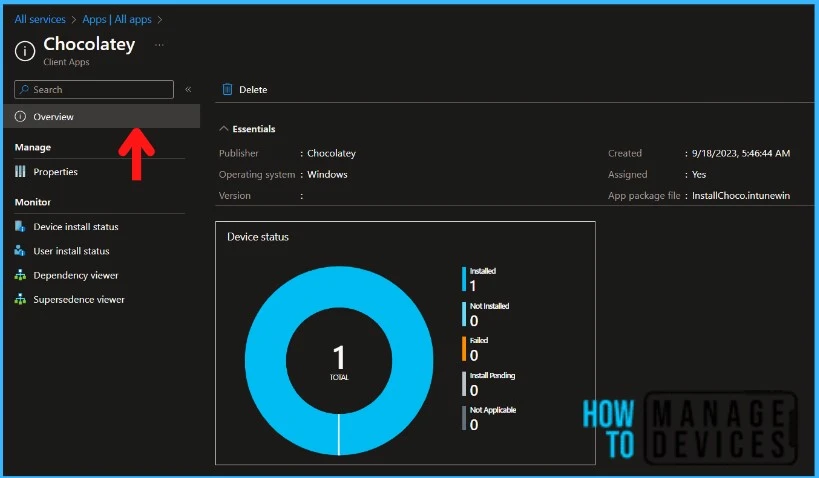819x478 pixels.
Task: Click the Publisher value Chocolatey
Action: click(331, 153)
